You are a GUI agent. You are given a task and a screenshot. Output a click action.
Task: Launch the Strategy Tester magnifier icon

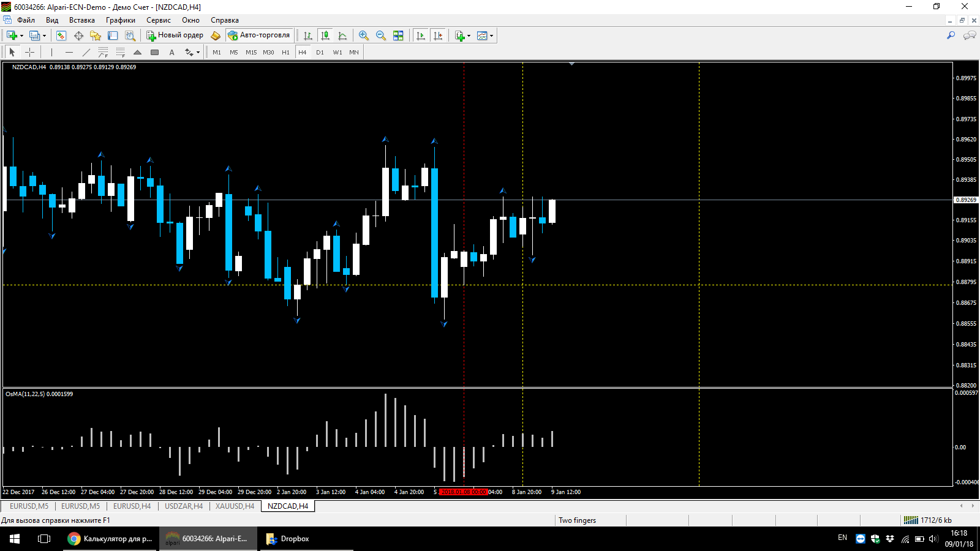pyautogui.click(x=130, y=36)
